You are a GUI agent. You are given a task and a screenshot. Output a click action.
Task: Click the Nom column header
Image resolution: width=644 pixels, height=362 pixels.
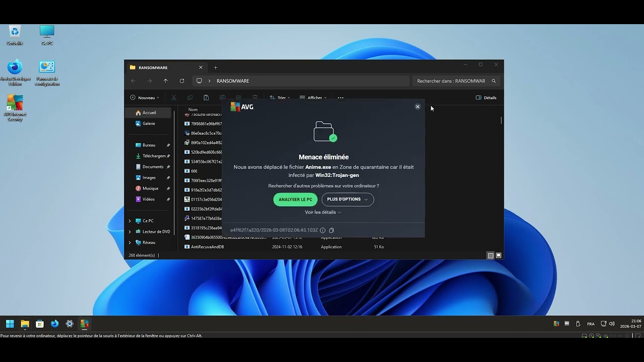[x=193, y=110]
